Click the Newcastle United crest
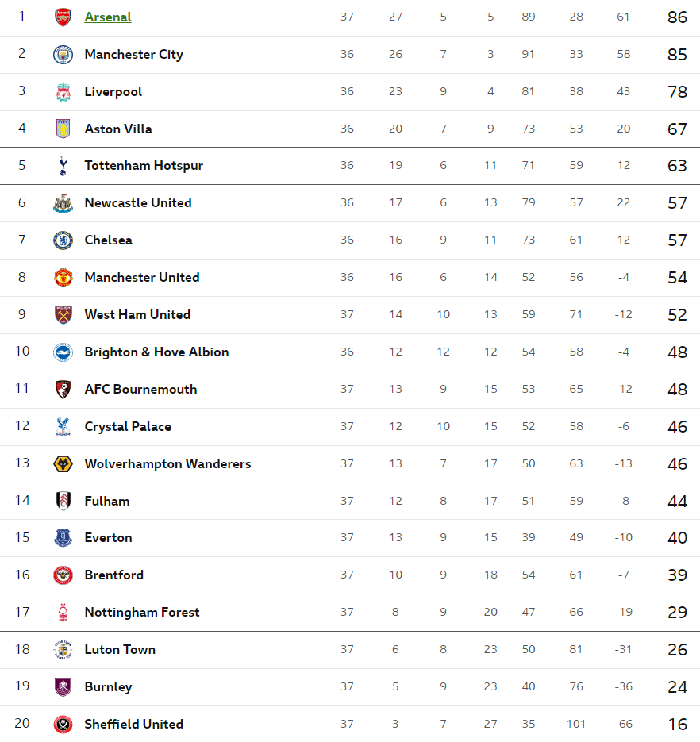The image size is (700, 742). click(63, 203)
